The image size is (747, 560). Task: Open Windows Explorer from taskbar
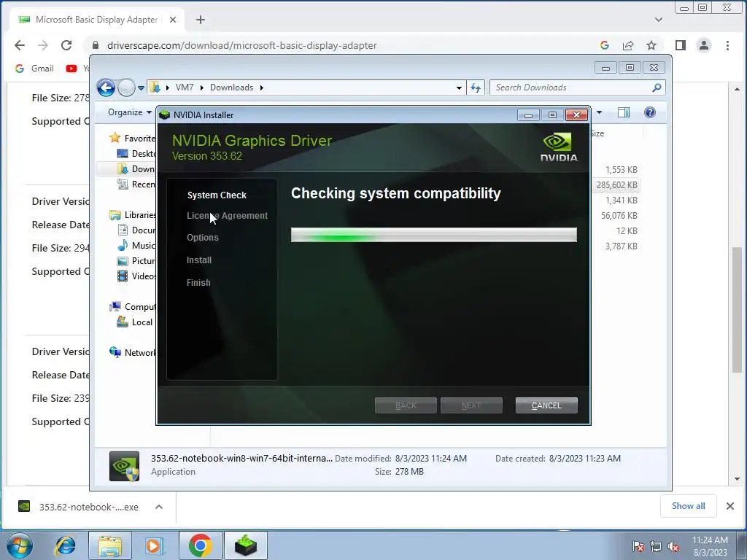coord(110,545)
